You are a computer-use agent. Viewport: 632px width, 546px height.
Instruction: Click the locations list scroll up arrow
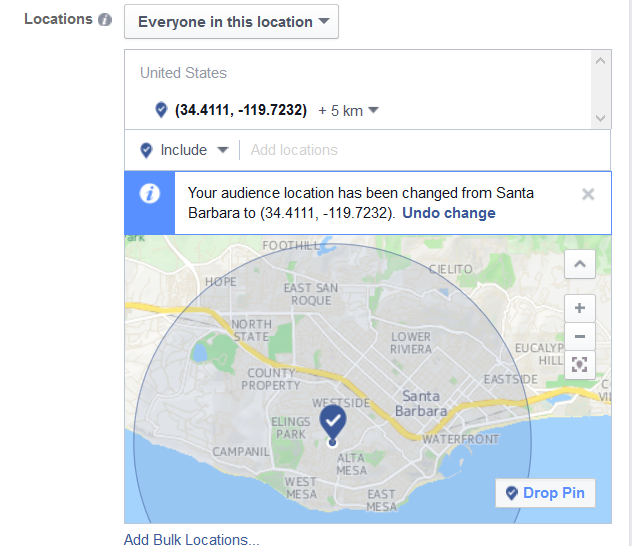(601, 61)
